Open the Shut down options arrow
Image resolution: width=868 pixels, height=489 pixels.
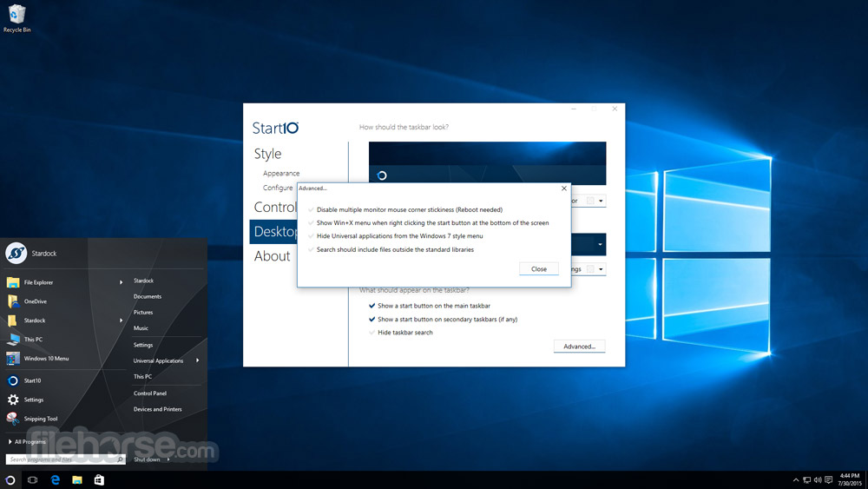point(168,459)
